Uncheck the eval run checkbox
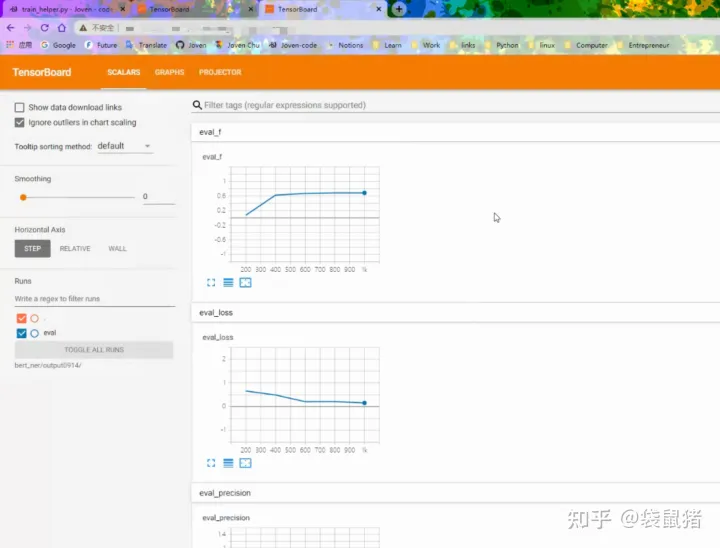720x548 pixels. point(21,333)
